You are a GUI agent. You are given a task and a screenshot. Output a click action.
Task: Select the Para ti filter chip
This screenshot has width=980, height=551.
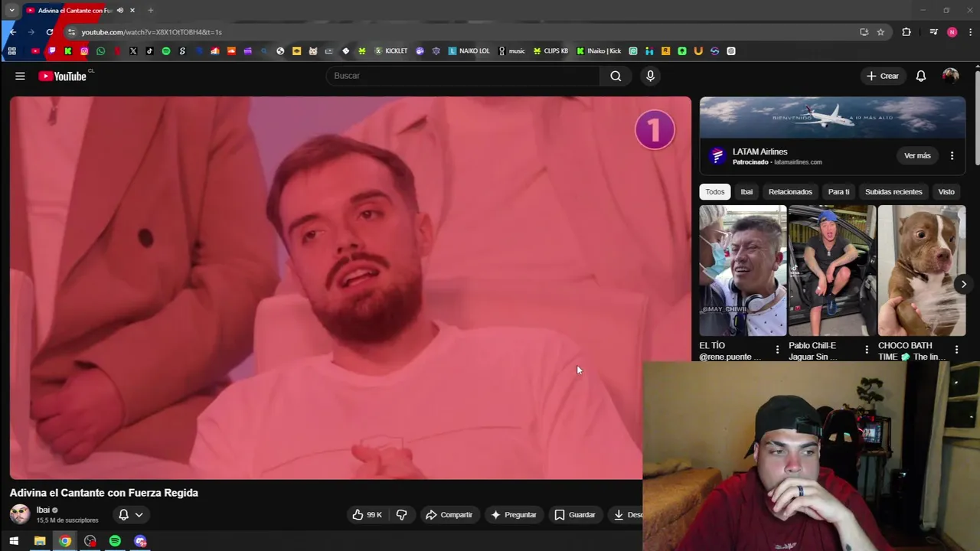coord(838,192)
